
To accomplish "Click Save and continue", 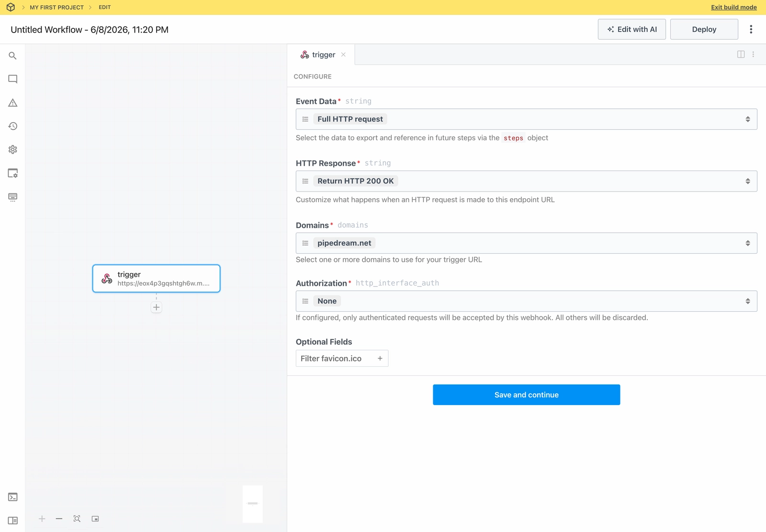I will tap(526, 395).
